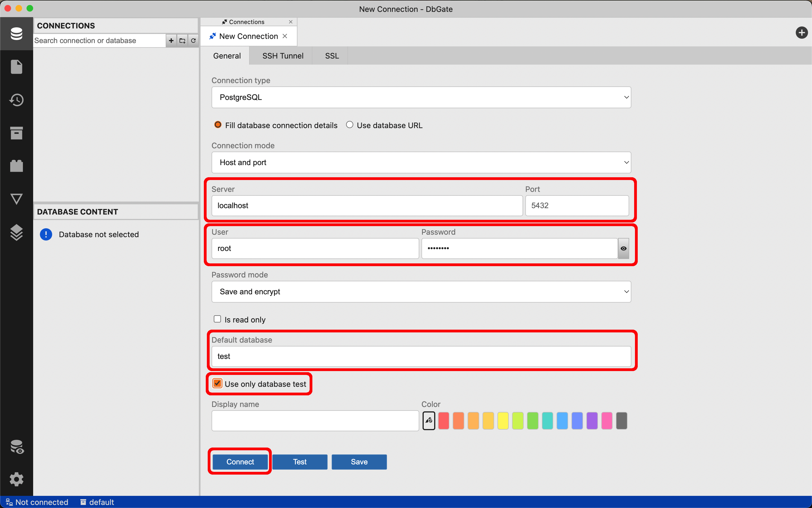Open the database with eye sidebar icon
This screenshot has width=812, height=508.
coord(17,447)
